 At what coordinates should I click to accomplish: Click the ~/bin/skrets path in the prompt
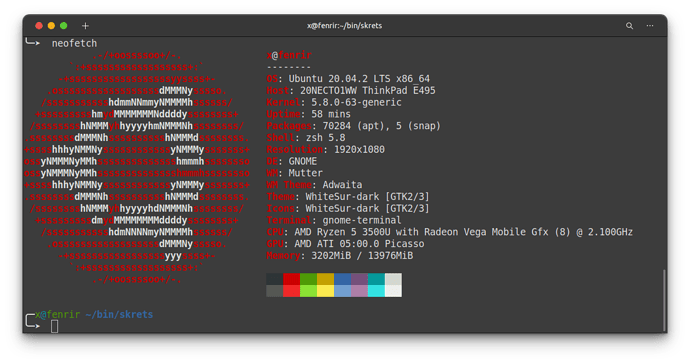tap(119, 315)
